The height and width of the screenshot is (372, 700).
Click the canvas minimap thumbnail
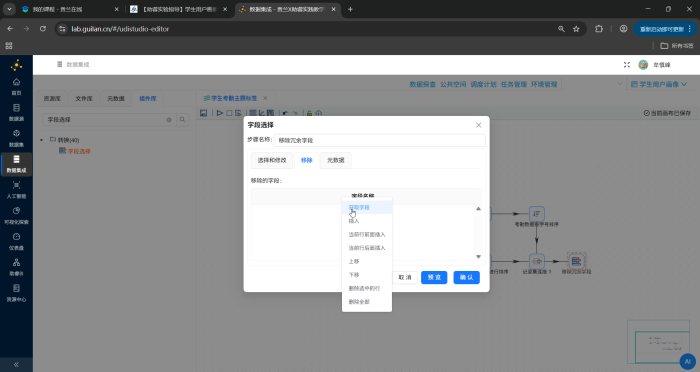(658, 342)
